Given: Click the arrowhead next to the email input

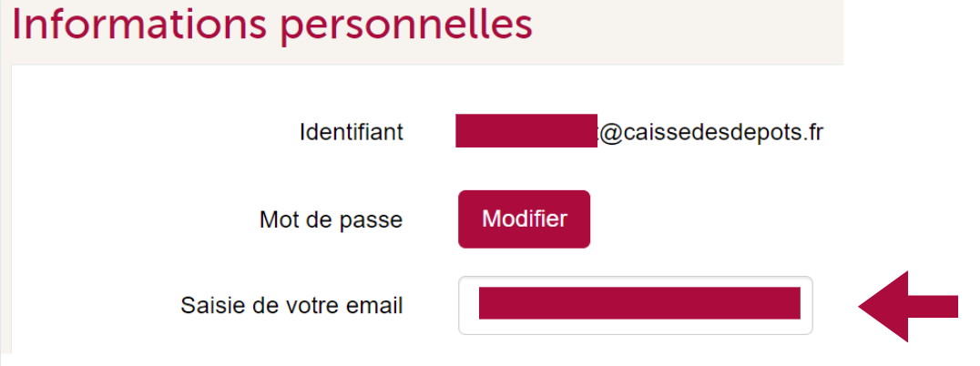Looking at the screenshot, I should pos(883,307).
